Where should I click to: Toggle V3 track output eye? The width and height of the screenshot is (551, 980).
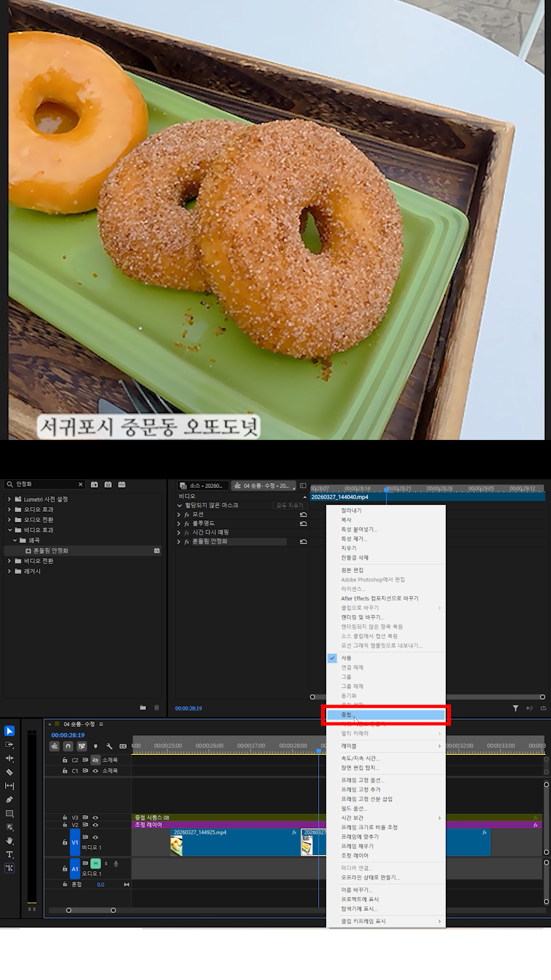[x=95, y=817]
